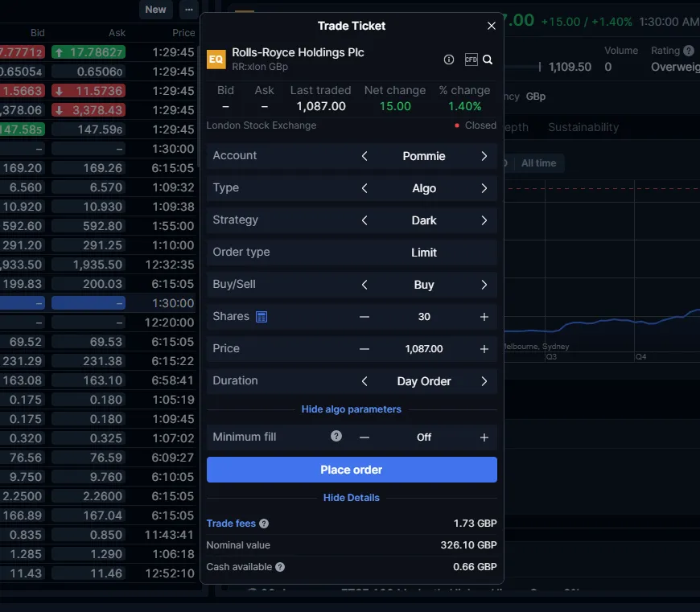Select the highlighted blue watchlist row ask cell
The image size is (700, 612).
point(89,303)
